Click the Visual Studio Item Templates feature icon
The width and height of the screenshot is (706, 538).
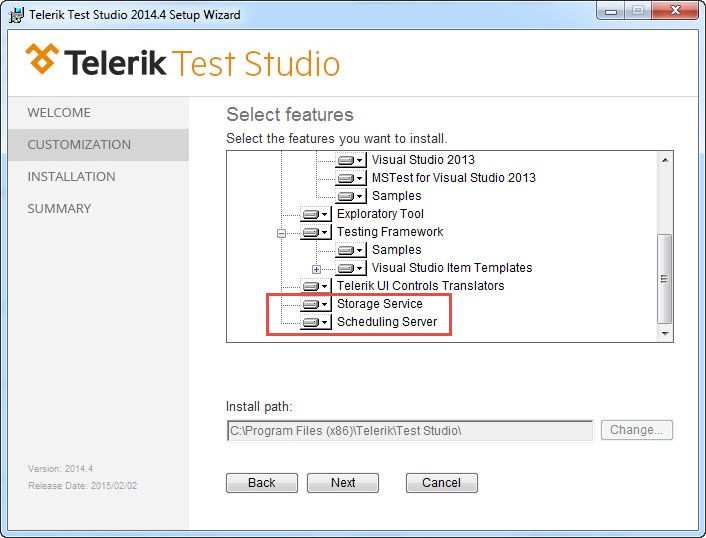pos(350,268)
